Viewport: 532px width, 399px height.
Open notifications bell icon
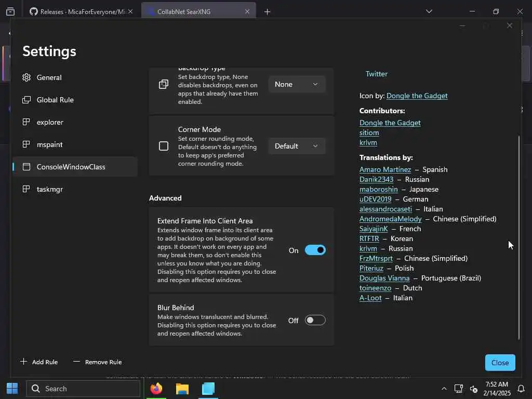pos(521,389)
